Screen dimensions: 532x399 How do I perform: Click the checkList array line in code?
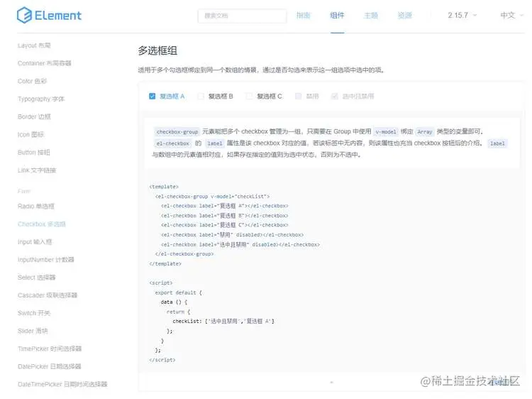[x=223, y=321]
